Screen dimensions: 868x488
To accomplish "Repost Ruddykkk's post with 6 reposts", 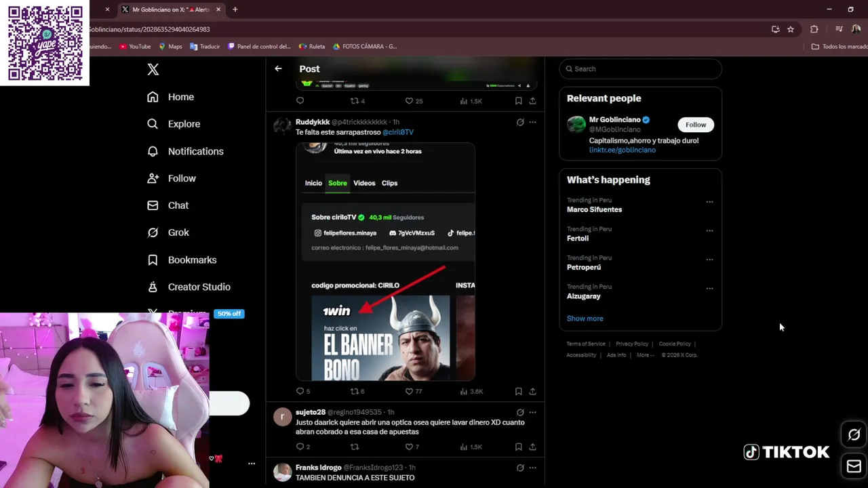I will click(357, 391).
